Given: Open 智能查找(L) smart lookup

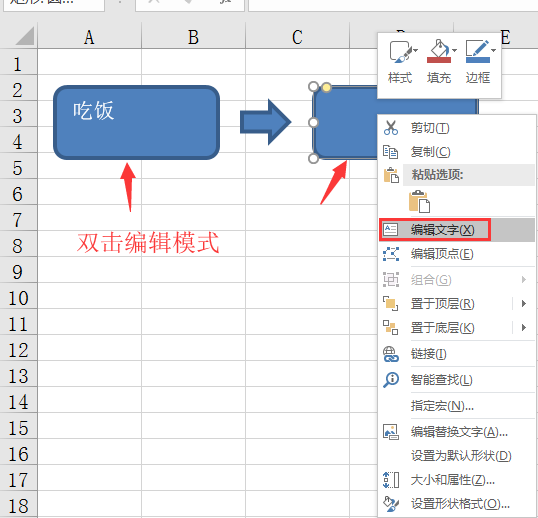Looking at the screenshot, I should click(x=457, y=380).
